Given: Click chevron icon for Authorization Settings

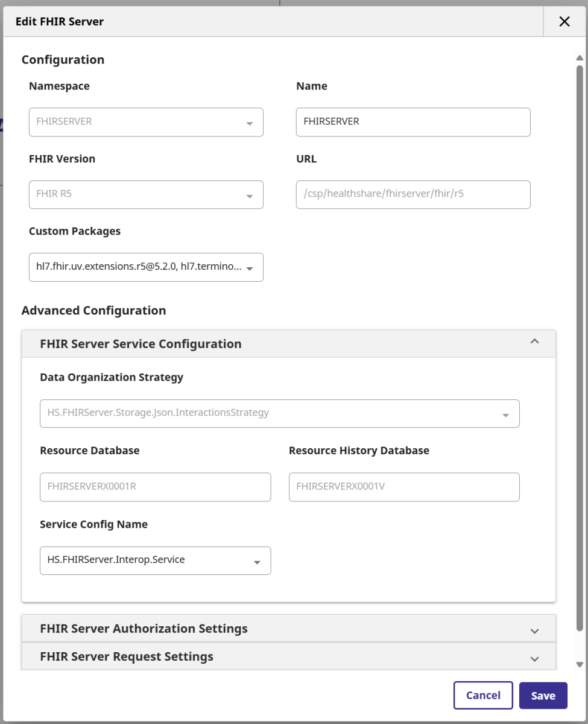Looking at the screenshot, I should [x=534, y=631].
